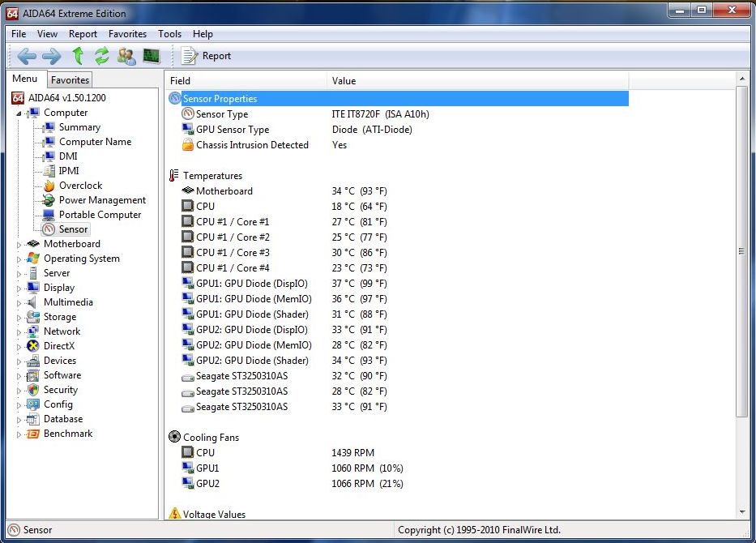Select GPU1: GPU Diode (DispIO) row
This screenshot has width=756, height=543.
tap(398, 284)
